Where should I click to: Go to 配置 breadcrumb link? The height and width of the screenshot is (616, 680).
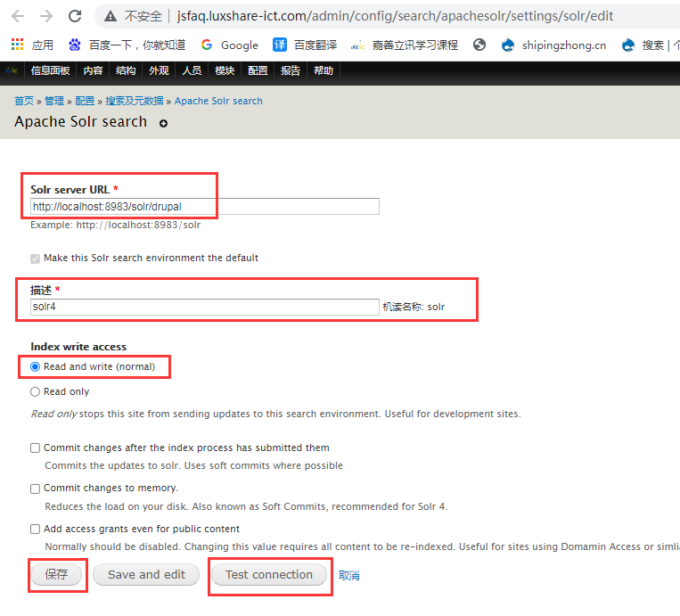tap(85, 101)
